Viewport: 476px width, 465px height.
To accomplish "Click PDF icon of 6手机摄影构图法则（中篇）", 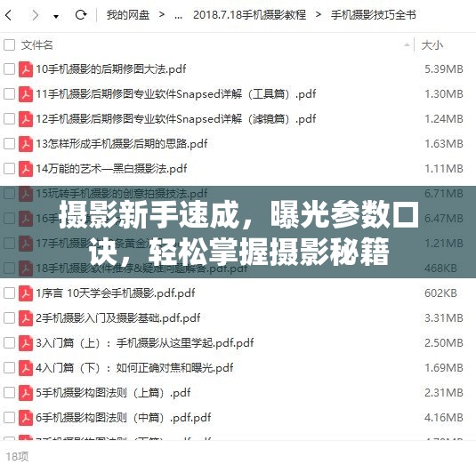I will [x=26, y=418].
